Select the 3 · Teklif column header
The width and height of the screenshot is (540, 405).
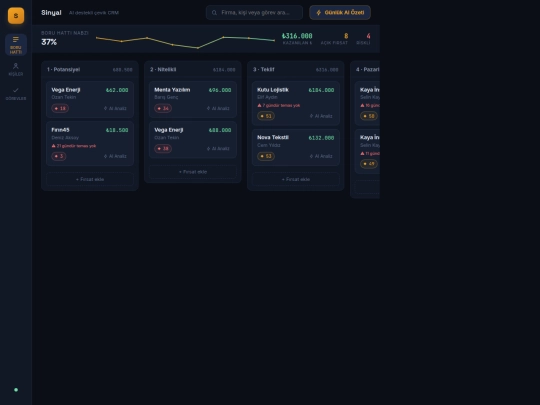point(296,70)
